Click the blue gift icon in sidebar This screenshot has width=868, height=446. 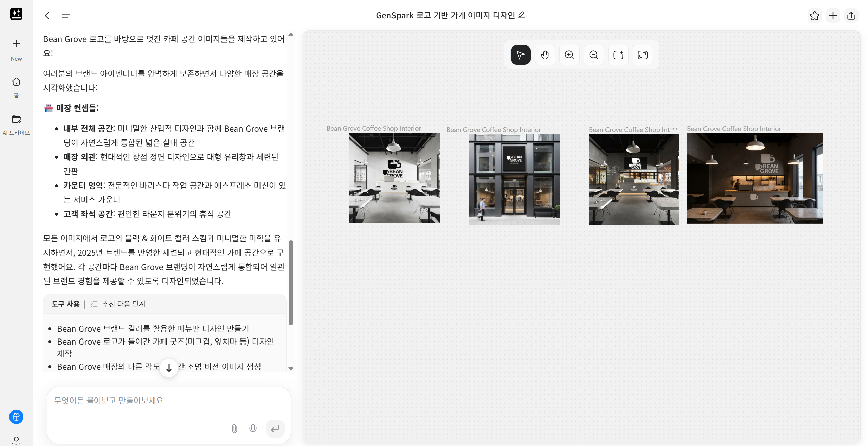[x=16, y=417]
